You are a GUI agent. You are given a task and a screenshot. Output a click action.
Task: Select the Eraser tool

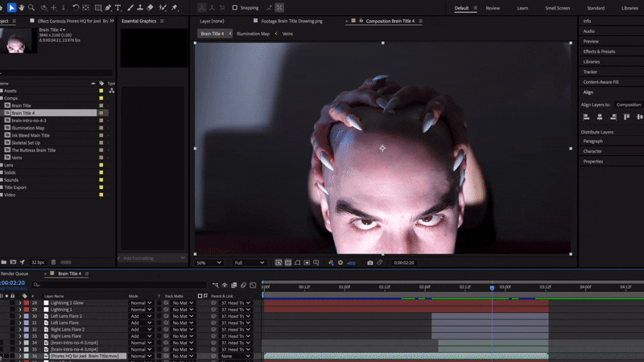[x=150, y=8]
